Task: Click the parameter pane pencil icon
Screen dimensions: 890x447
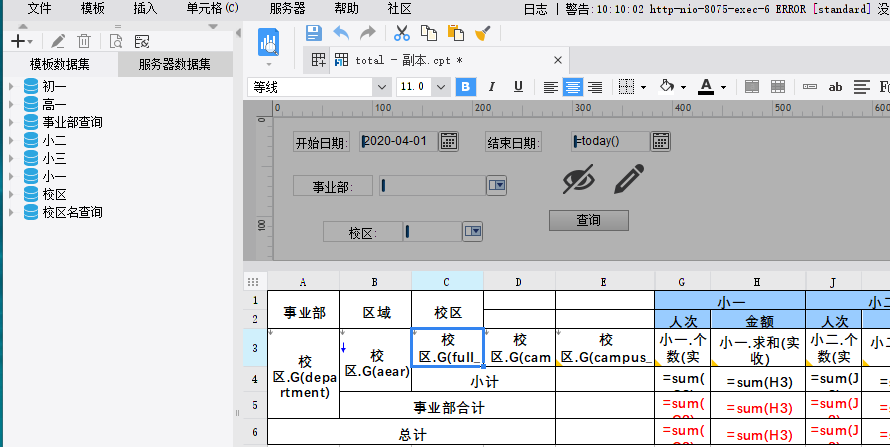Action: click(629, 179)
